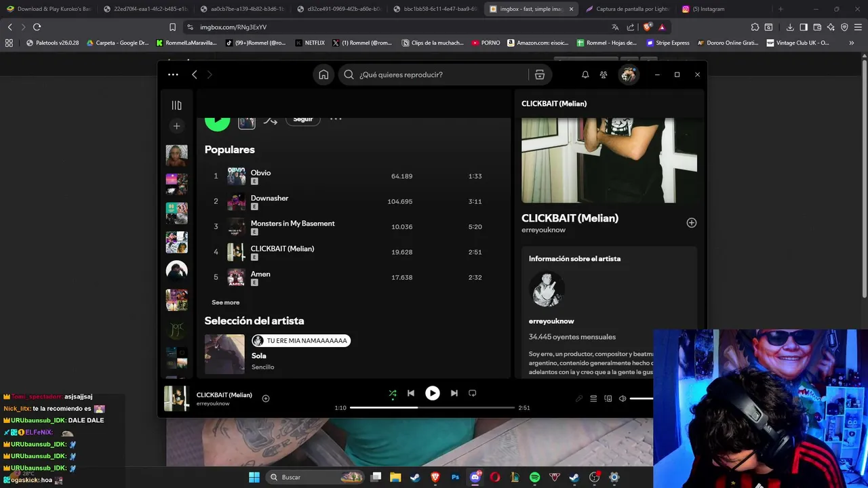Translate page icon in address bar
This screenshot has width=868, height=488.
tap(615, 27)
